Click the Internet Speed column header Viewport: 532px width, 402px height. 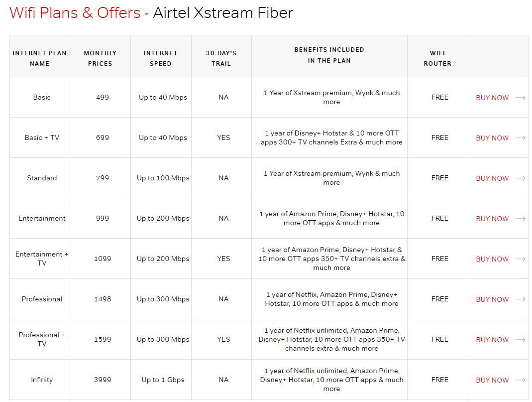160,58
